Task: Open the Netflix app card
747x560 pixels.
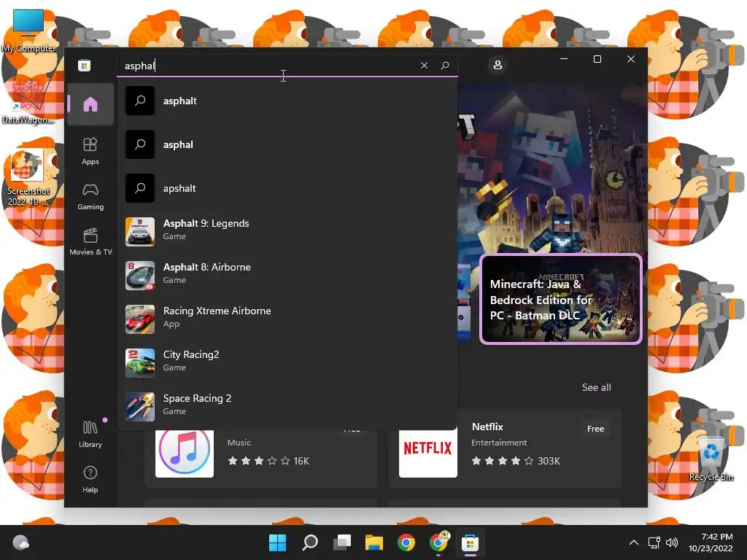Action: point(505,448)
